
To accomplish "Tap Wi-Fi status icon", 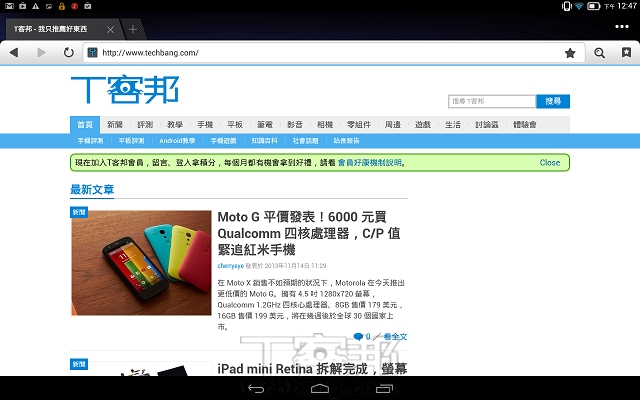I will pos(579,6).
